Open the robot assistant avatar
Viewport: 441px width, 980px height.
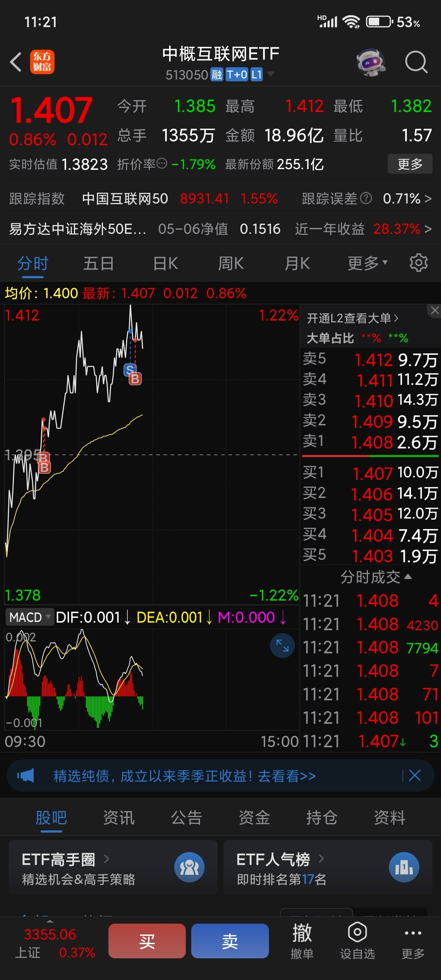[x=371, y=62]
